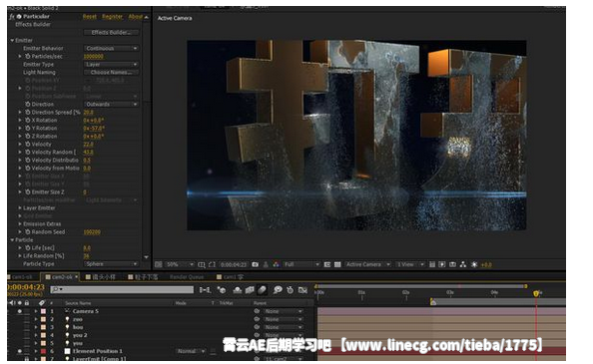Toggle the Motion Blur enable icon

pyautogui.click(x=263, y=290)
